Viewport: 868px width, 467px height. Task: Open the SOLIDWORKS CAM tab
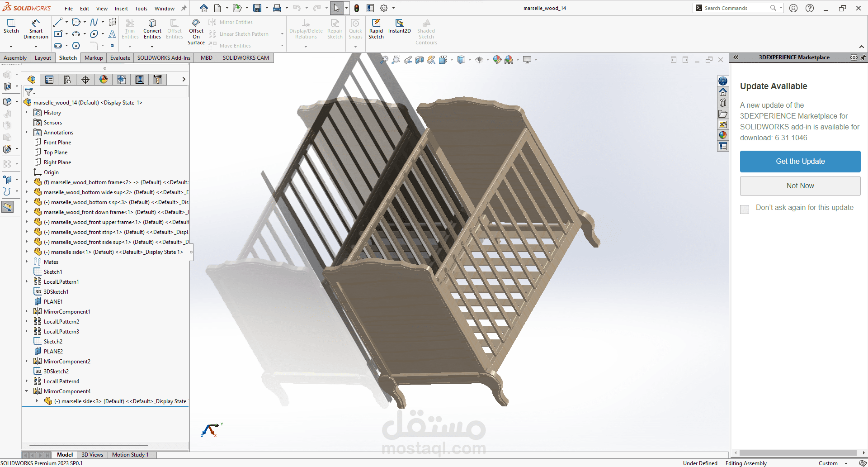pyautogui.click(x=245, y=58)
